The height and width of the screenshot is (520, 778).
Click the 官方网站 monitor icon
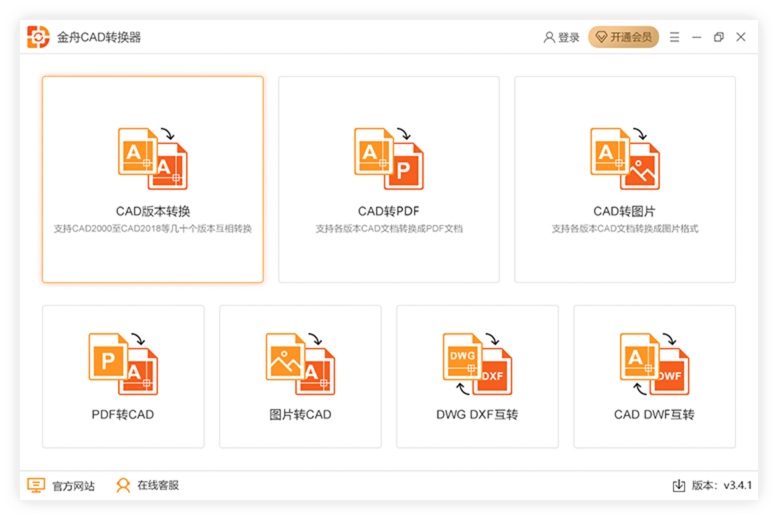tap(36, 485)
